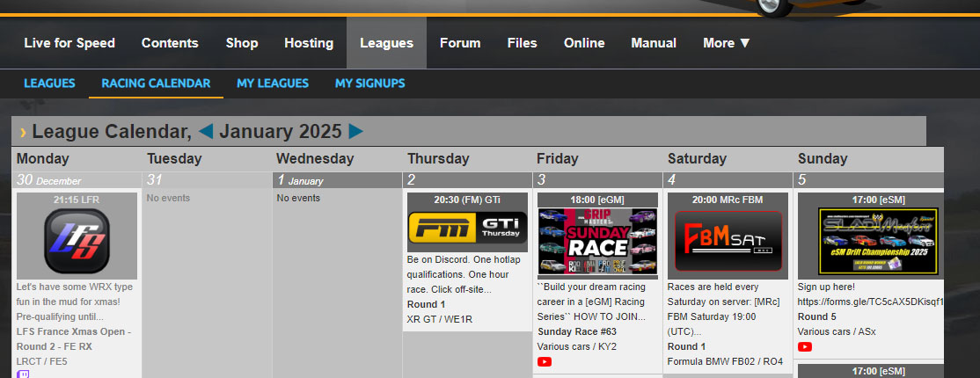
Task: Open the 21:15 LFR event header
Action: pos(77,200)
